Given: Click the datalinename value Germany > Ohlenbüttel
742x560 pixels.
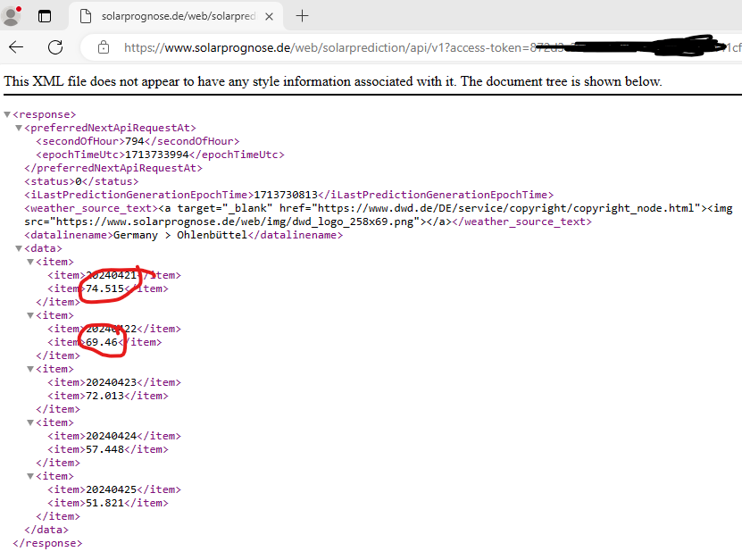Looking at the screenshot, I should coord(180,235).
